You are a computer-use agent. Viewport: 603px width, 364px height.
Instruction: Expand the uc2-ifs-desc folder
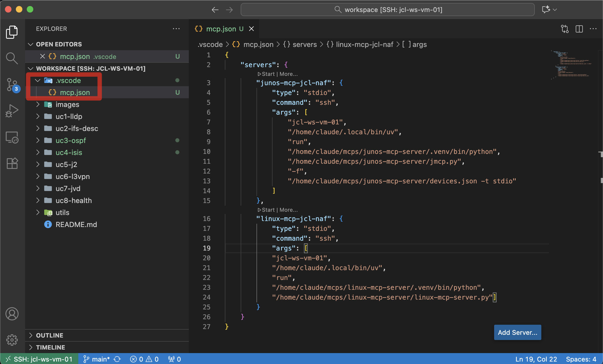click(x=38, y=128)
